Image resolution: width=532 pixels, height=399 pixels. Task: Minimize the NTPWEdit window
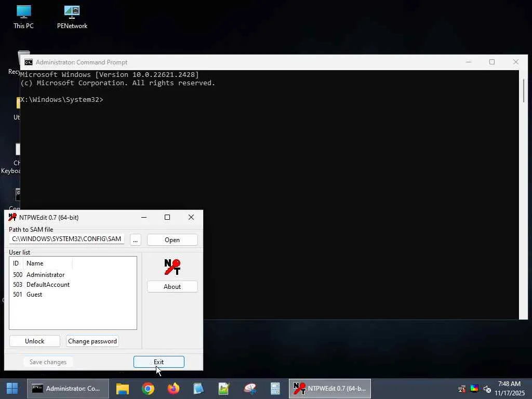(x=144, y=217)
